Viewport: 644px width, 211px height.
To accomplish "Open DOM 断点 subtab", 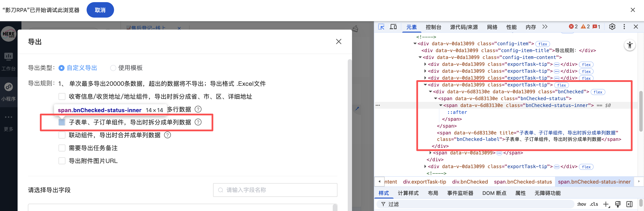I will click(x=494, y=193).
